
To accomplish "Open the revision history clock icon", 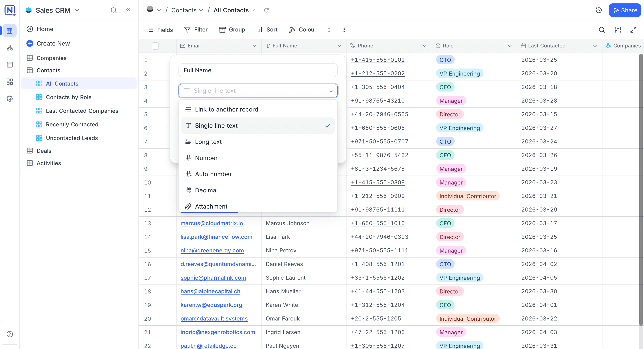I will 598,10.
